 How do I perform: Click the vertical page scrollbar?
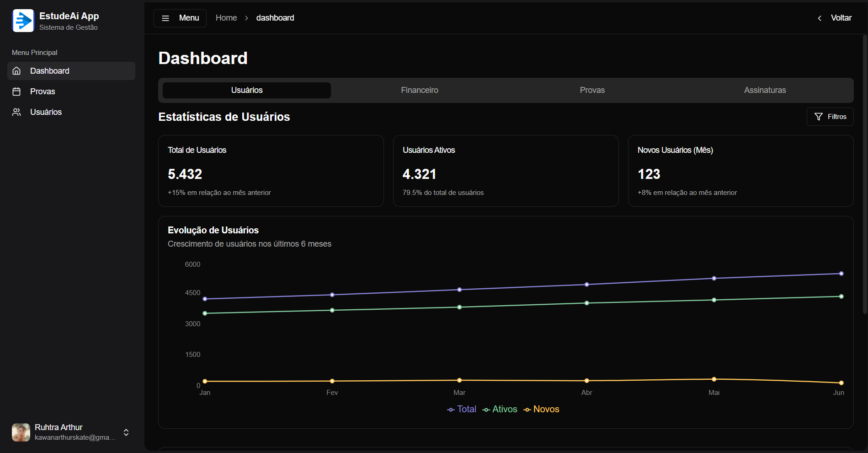[864, 174]
